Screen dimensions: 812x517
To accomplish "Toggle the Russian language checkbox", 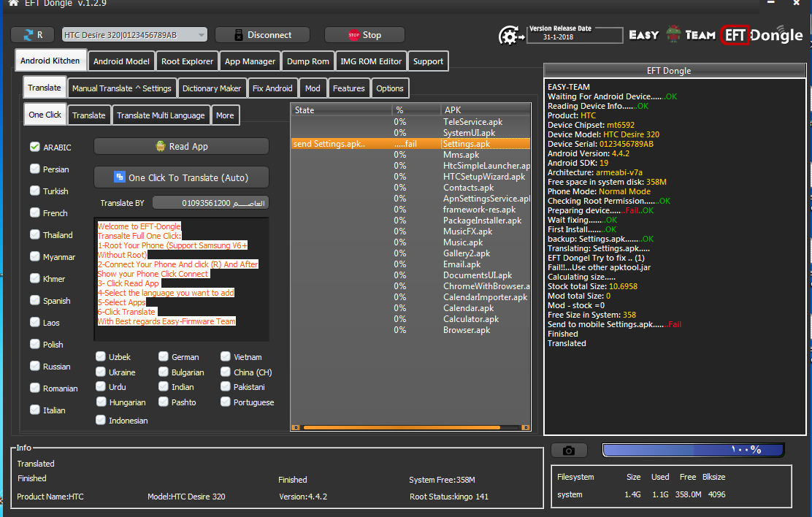I will tap(35, 366).
